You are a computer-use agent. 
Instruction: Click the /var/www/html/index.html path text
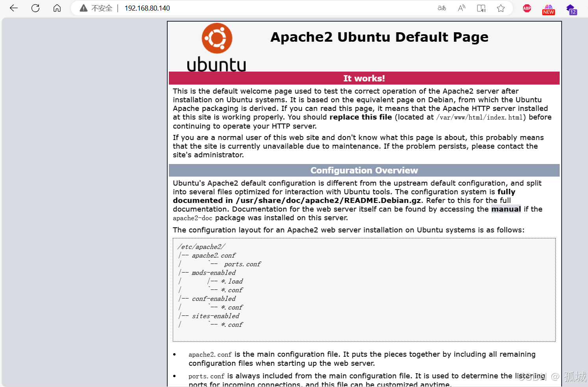point(479,117)
